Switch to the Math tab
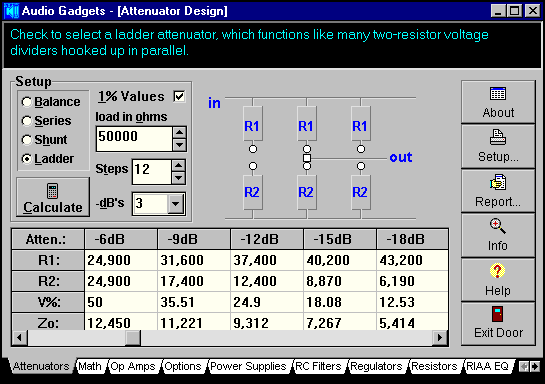This screenshot has width=545, height=384. (90, 366)
